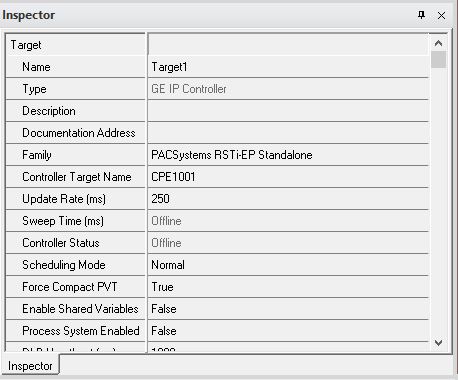Click the Update Rate value 250
This screenshot has width=458, height=380.
coord(288,199)
